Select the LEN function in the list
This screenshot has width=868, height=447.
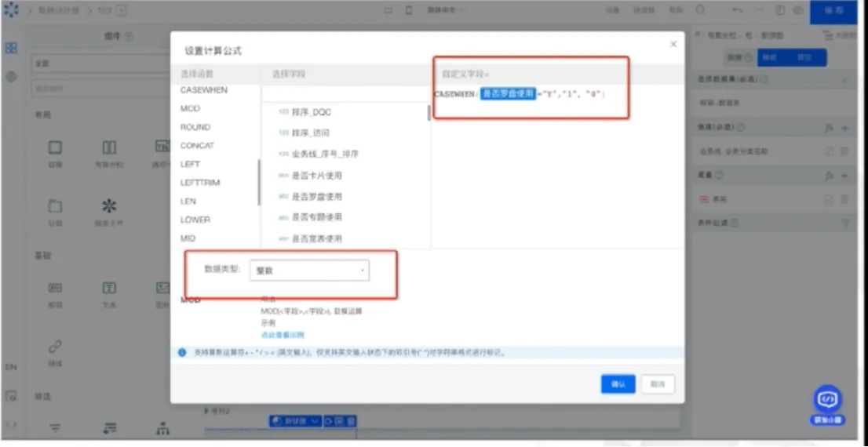tap(188, 202)
